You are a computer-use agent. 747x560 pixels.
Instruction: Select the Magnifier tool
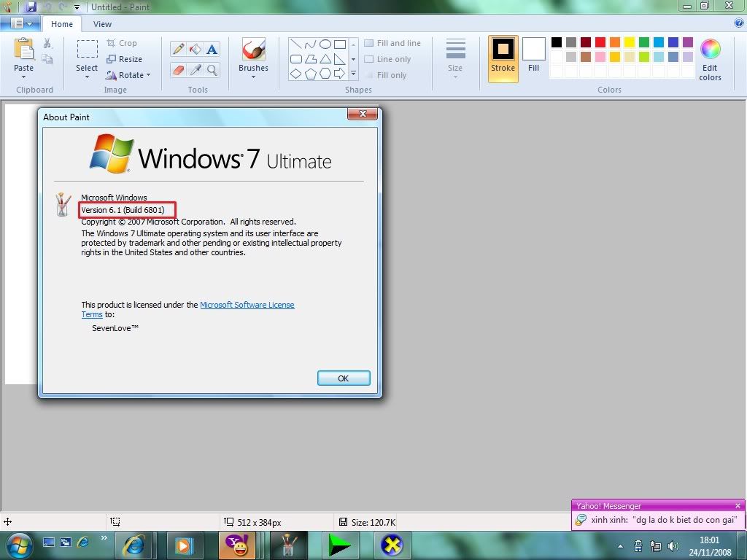[212, 70]
